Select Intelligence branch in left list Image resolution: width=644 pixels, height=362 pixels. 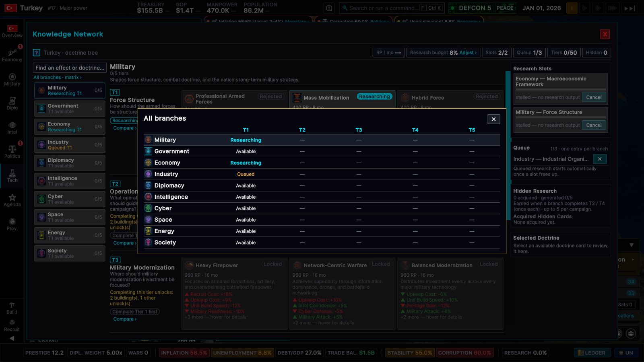pos(70,181)
